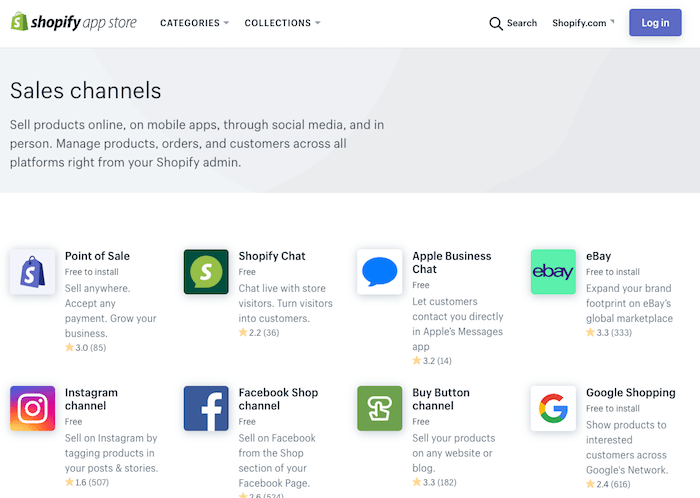Click Shopify Chat rating 2.2 (36)
The image size is (700, 498).
click(259, 332)
